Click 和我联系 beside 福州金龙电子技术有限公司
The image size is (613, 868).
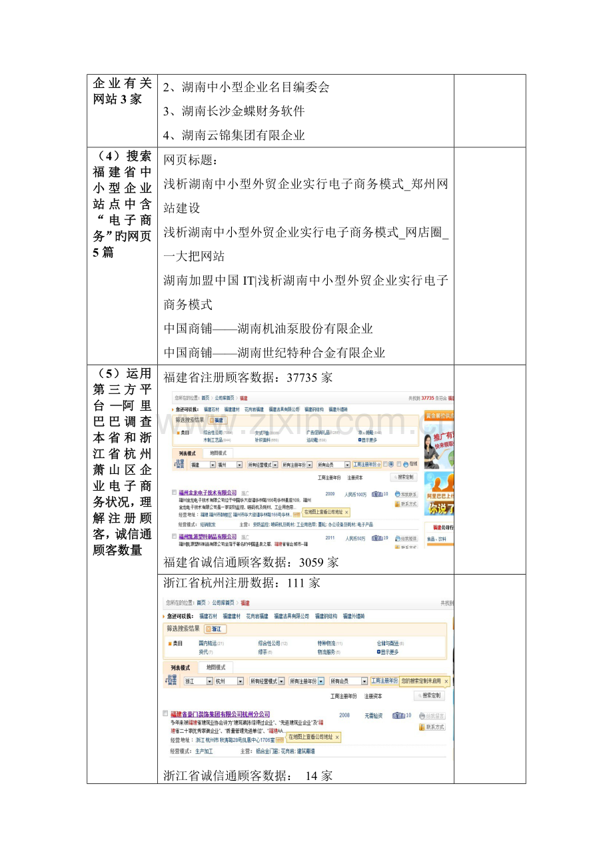click(406, 494)
